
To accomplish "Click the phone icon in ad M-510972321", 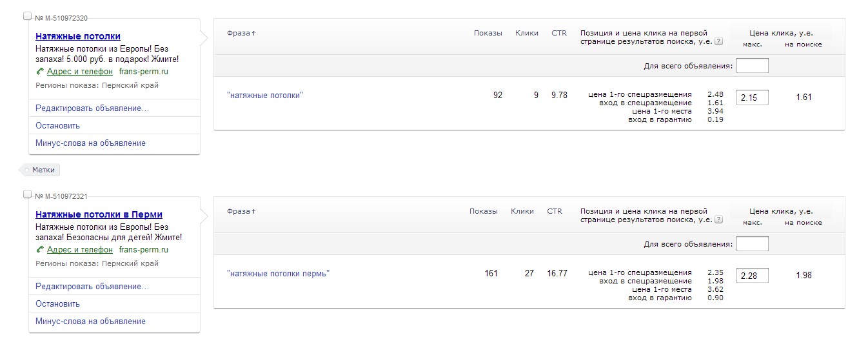I will 40,250.
